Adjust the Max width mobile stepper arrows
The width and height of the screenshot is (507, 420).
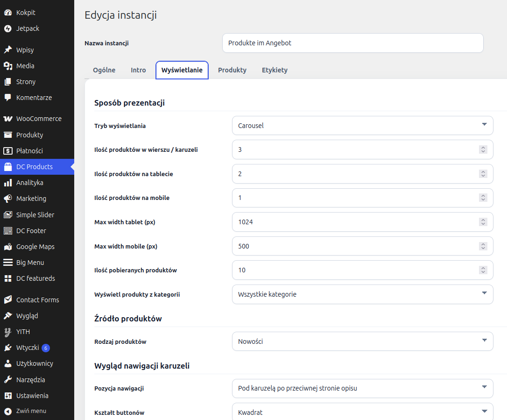(483, 246)
